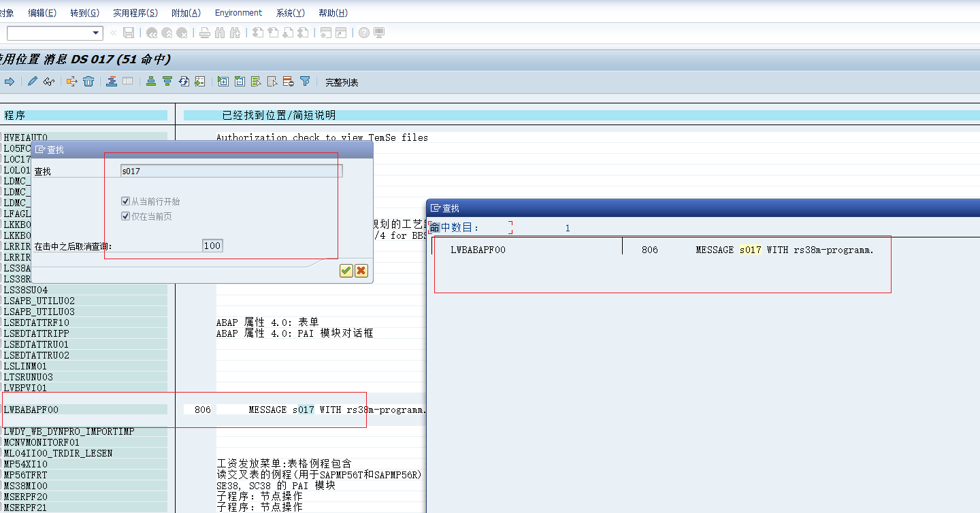Open the 转到(G) menu
The width and height of the screenshot is (980, 513).
click(84, 13)
